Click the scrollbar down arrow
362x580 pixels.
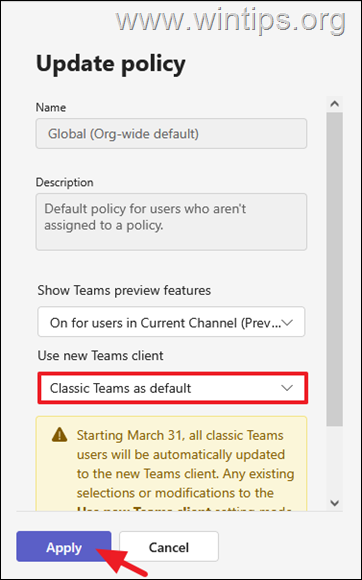[x=335, y=503]
